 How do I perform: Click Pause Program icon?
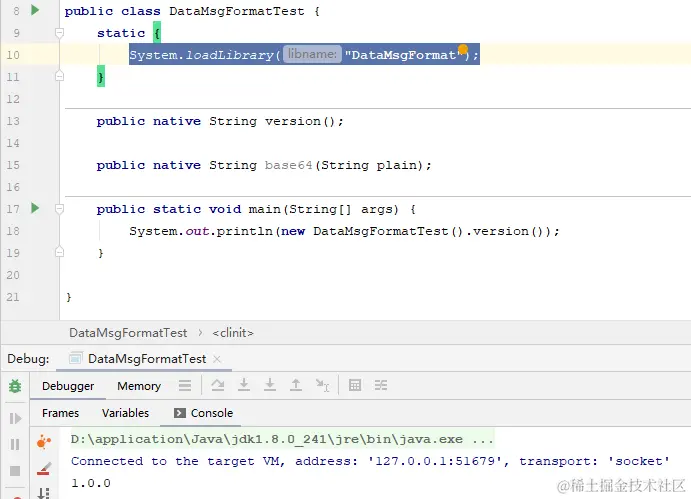(15, 444)
